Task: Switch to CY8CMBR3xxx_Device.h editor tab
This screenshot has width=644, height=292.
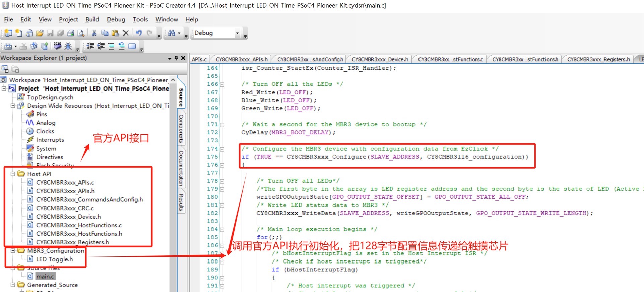Action: pos(380,59)
